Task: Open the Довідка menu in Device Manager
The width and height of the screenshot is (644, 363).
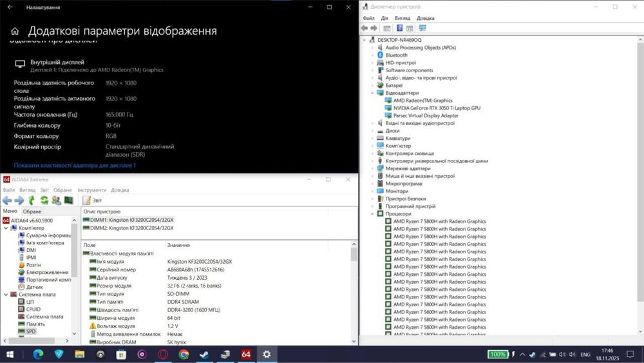Action: (426, 18)
